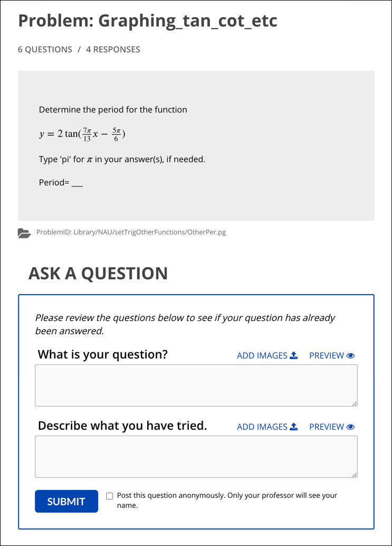Click eye icon for the question preview
Screen dimensions: 392x546
tap(351, 355)
